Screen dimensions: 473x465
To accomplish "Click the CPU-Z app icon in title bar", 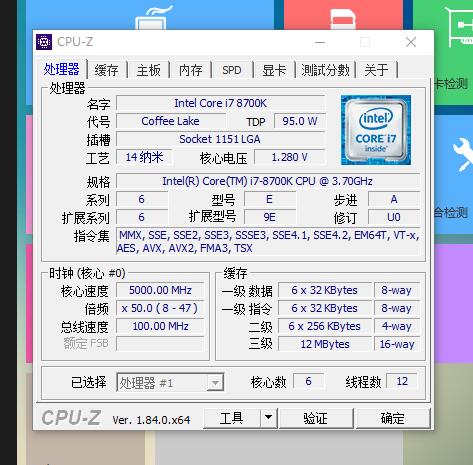I will tap(44, 42).
